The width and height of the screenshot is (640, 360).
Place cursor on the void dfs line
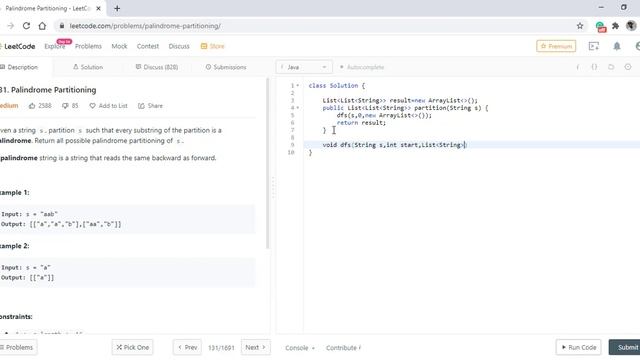(394, 145)
